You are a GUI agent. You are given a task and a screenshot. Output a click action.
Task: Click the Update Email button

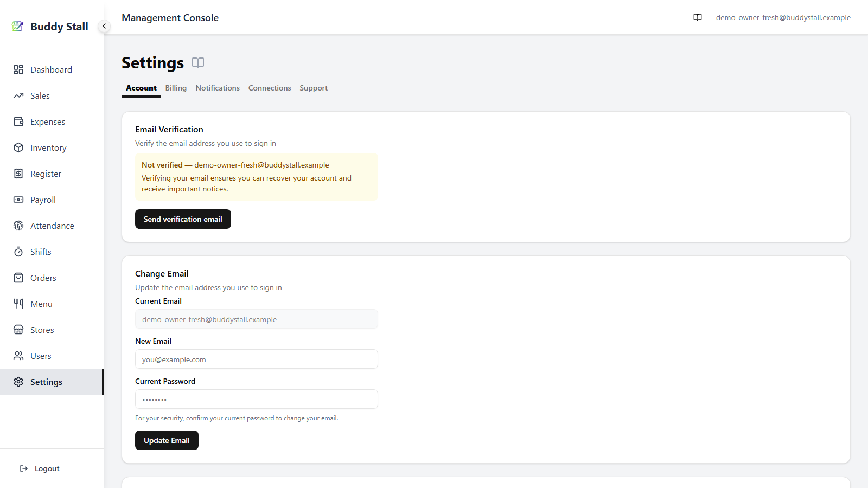[x=167, y=440]
